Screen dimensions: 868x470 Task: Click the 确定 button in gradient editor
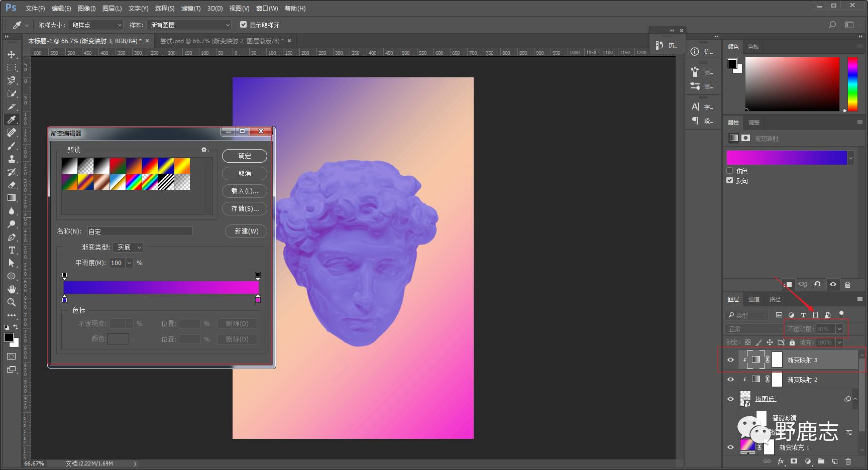(x=244, y=156)
